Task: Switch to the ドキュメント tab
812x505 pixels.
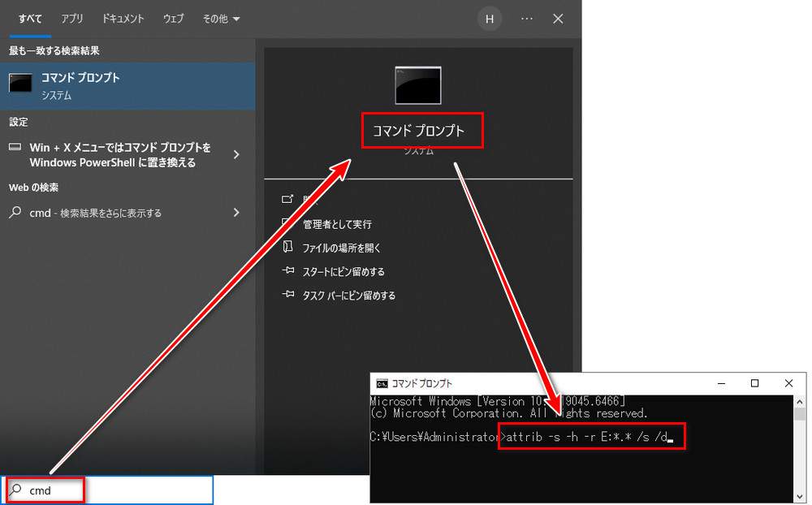Action: point(123,18)
